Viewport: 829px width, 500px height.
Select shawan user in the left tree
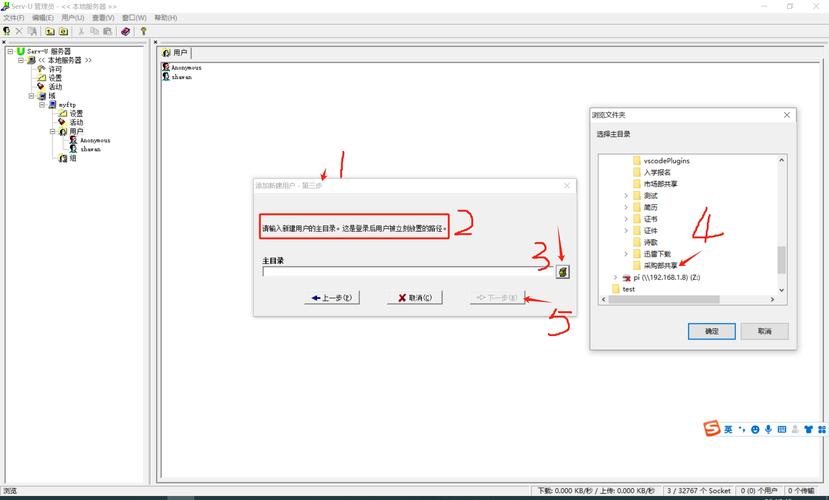90,149
